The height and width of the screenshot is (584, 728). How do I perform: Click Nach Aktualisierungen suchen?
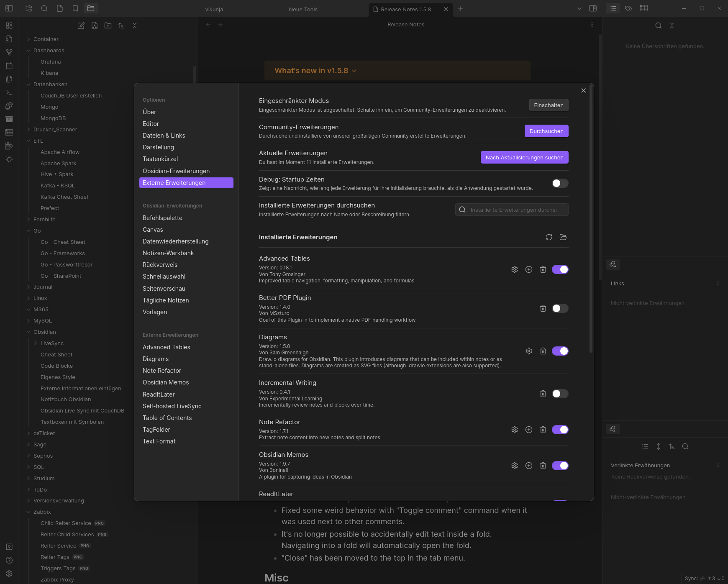point(524,157)
